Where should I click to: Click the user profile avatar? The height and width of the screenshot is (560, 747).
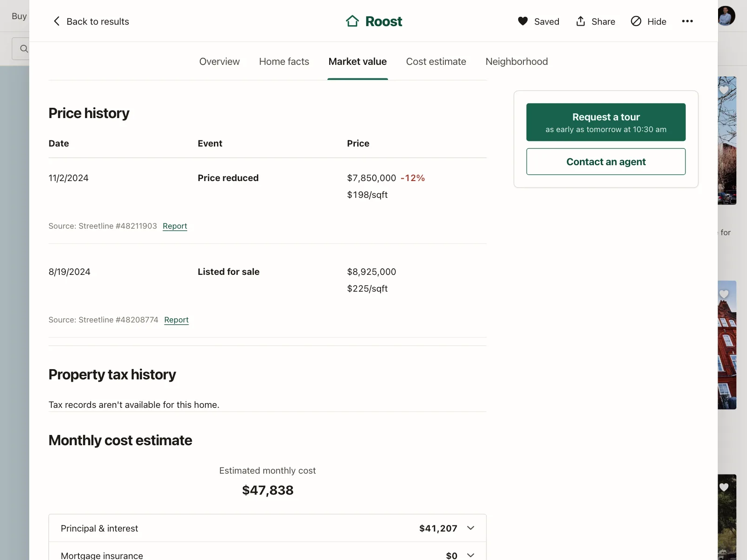pos(726,16)
